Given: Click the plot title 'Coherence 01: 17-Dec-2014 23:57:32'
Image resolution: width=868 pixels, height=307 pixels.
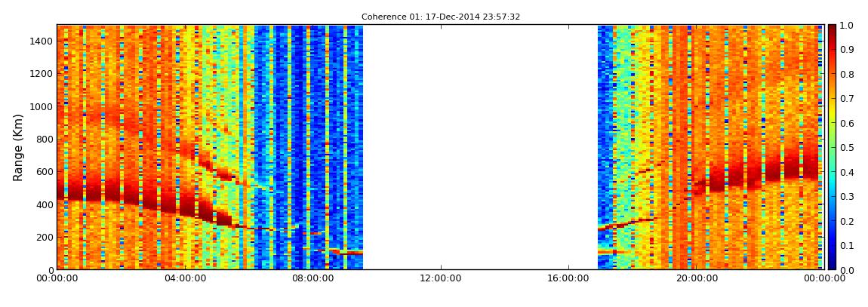Looking at the screenshot, I should tap(441, 17).
